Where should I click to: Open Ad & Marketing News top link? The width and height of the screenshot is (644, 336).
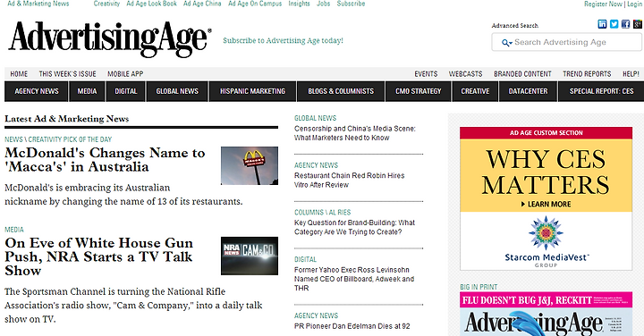pos(38,4)
